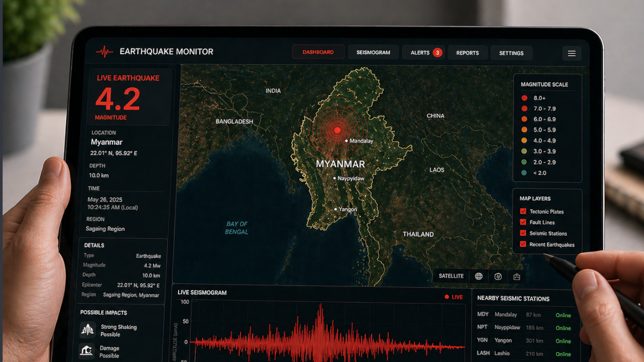Open the hamburger menu
This screenshot has width=644, height=362.
572,53
